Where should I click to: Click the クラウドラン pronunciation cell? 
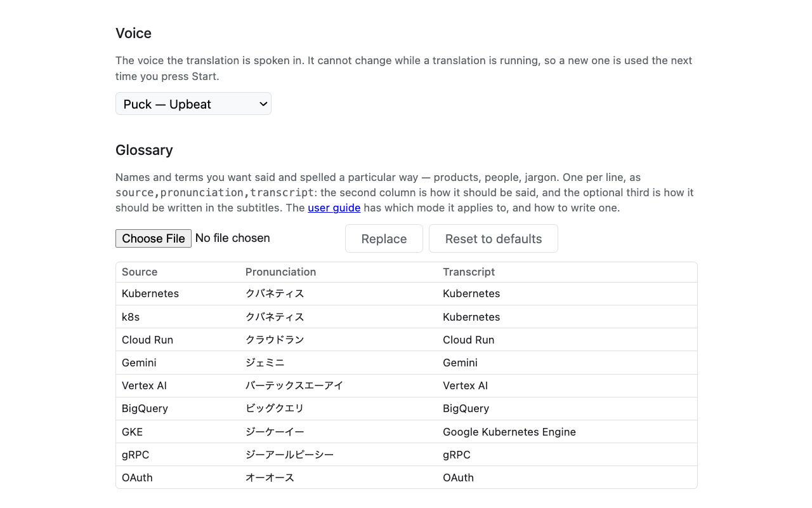pyautogui.click(x=338, y=340)
